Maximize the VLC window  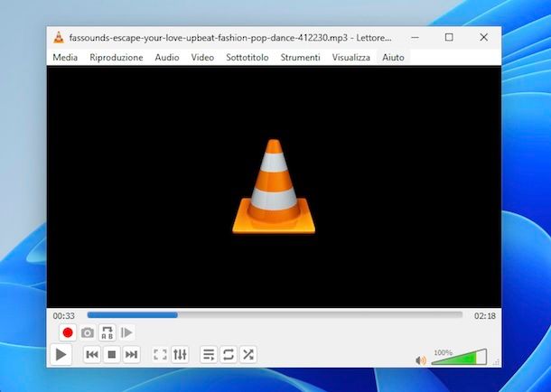(449, 37)
